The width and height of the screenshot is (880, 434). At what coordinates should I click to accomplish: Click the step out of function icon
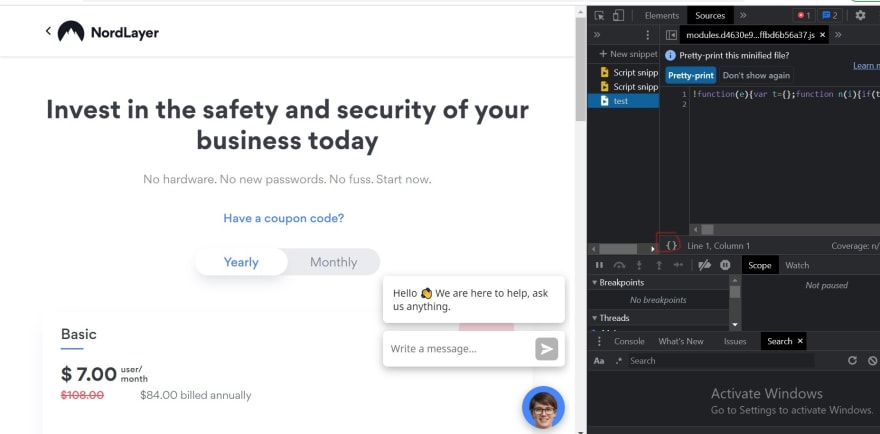click(x=659, y=265)
